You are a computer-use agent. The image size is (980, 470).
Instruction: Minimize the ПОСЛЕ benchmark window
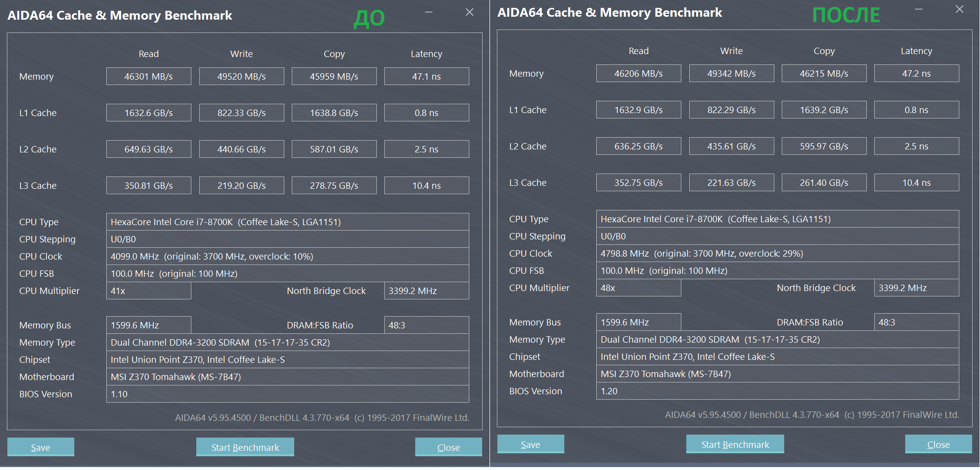(x=919, y=9)
